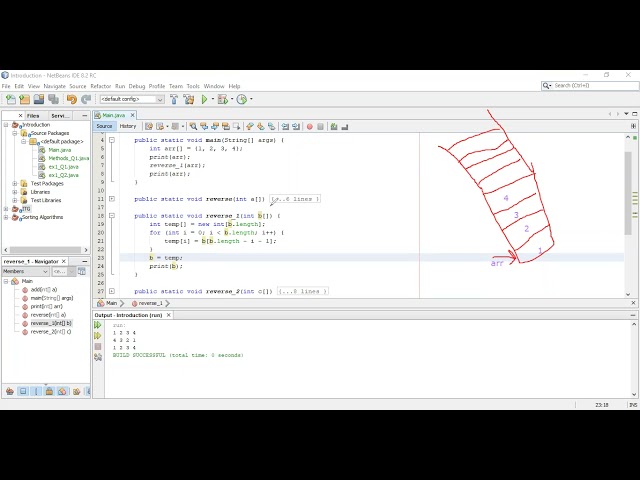Click the Uncomment lines icon

click(x=344, y=127)
